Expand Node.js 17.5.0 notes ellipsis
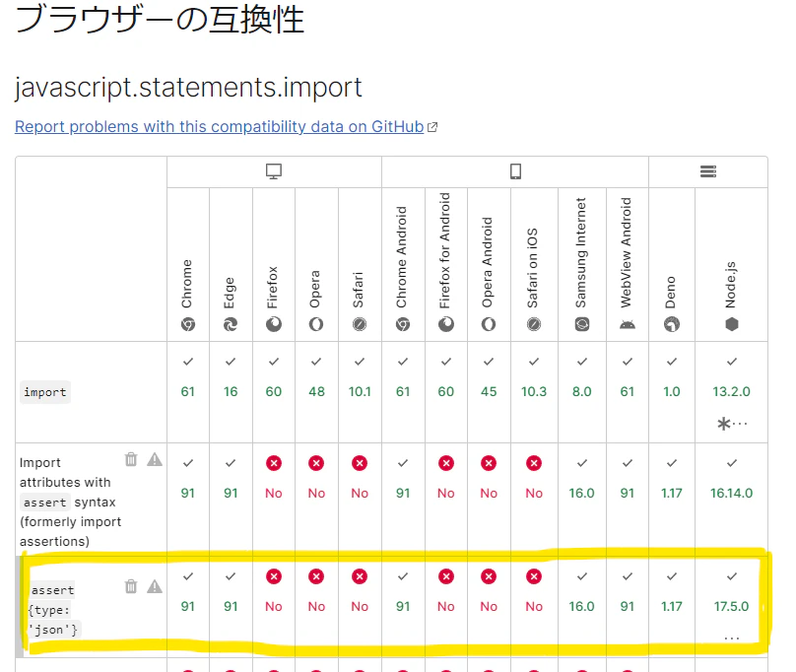The image size is (796, 672). tap(732, 638)
